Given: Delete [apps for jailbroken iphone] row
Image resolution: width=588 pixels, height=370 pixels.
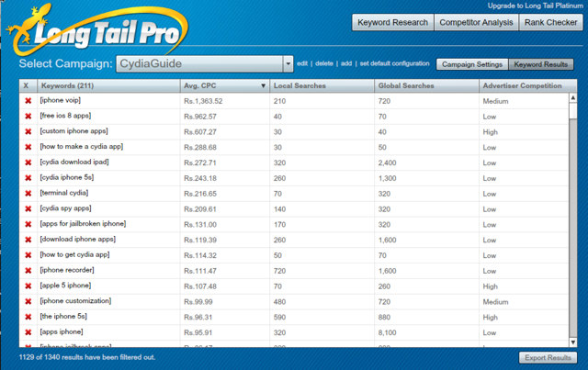Looking at the screenshot, I should pos(28,224).
